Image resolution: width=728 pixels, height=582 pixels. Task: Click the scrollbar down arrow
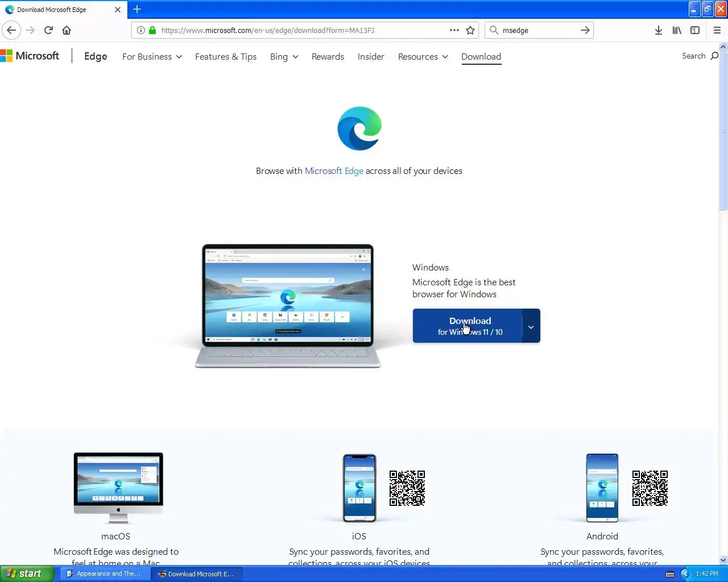coord(723,560)
